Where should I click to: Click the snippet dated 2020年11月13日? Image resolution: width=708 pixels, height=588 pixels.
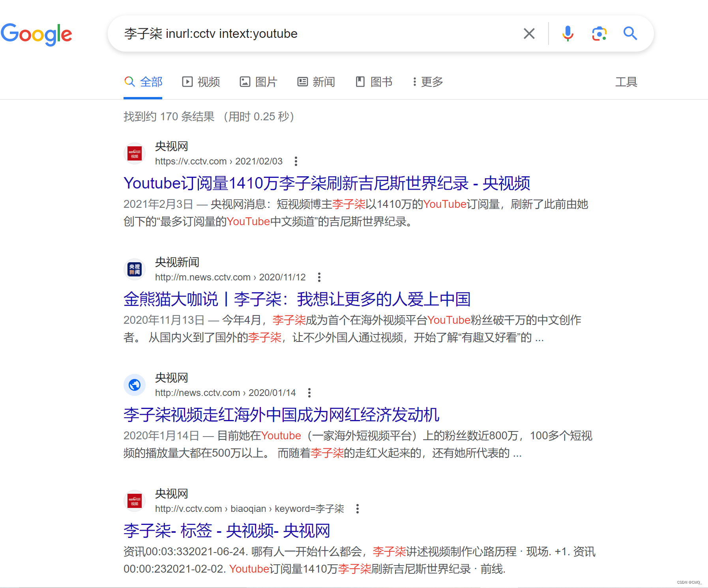[352, 329]
